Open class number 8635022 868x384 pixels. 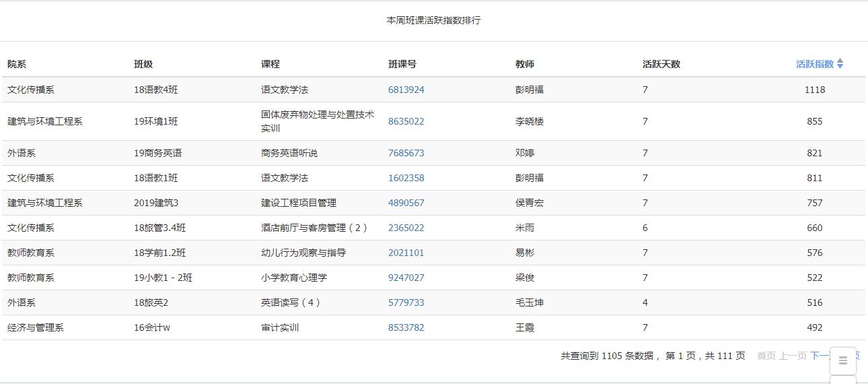pos(406,121)
